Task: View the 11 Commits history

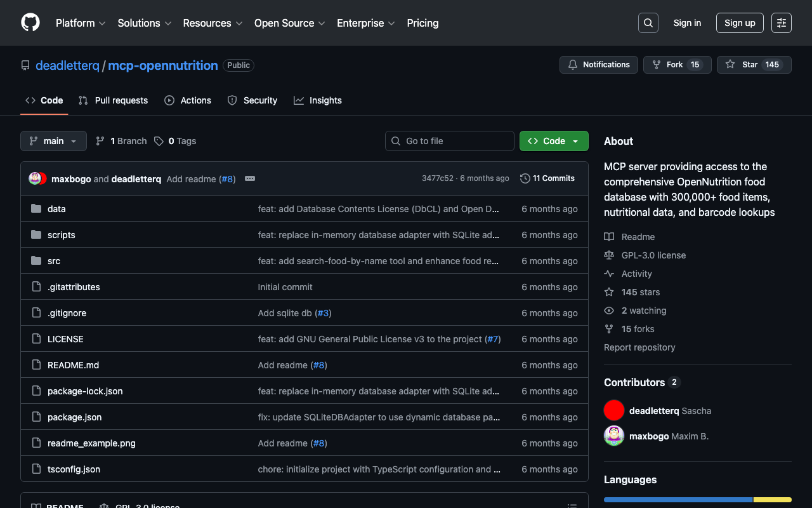Action: [x=547, y=178]
